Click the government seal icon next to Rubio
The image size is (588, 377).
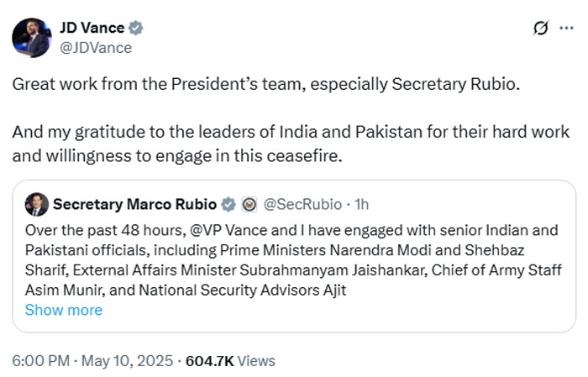pos(249,204)
